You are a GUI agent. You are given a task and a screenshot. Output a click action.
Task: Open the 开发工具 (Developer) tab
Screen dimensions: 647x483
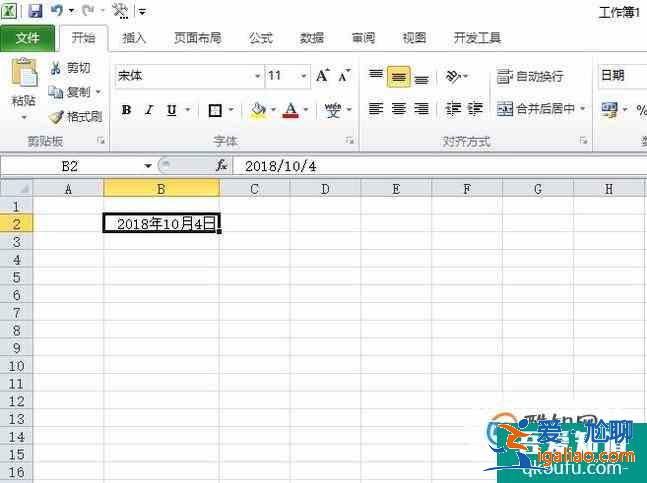pos(477,38)
